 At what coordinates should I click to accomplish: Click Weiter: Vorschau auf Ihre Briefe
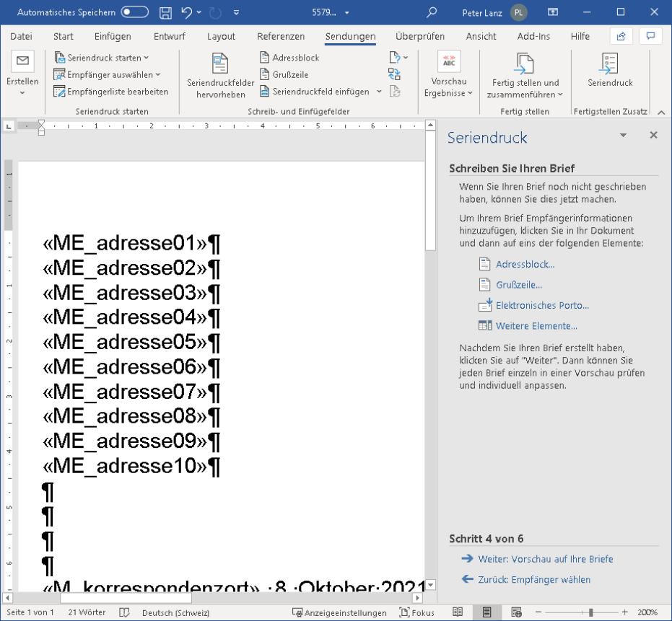click(x=545, y=559)
